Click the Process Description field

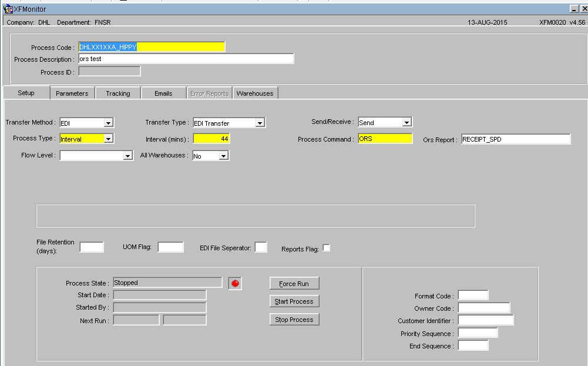(x=186, y=59)
